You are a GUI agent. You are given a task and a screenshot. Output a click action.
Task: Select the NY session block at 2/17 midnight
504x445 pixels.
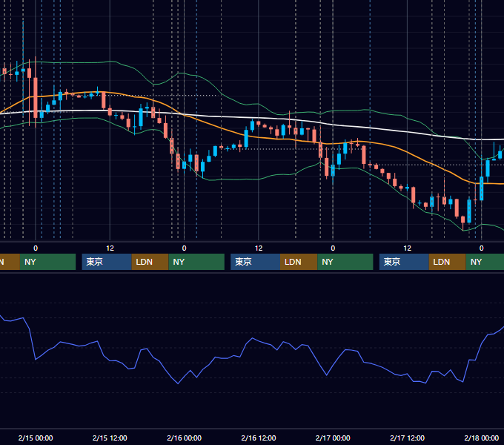pyautogui.click(x=345, y=262)
